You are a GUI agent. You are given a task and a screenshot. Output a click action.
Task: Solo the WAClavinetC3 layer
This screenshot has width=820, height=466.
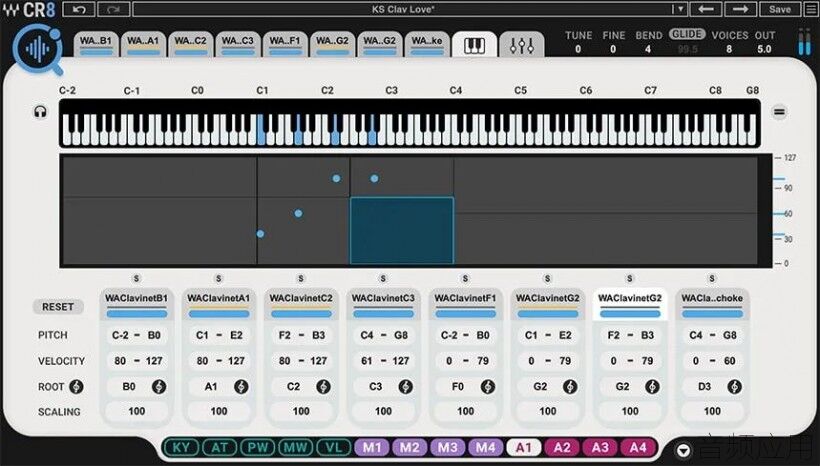coord(383,279)
